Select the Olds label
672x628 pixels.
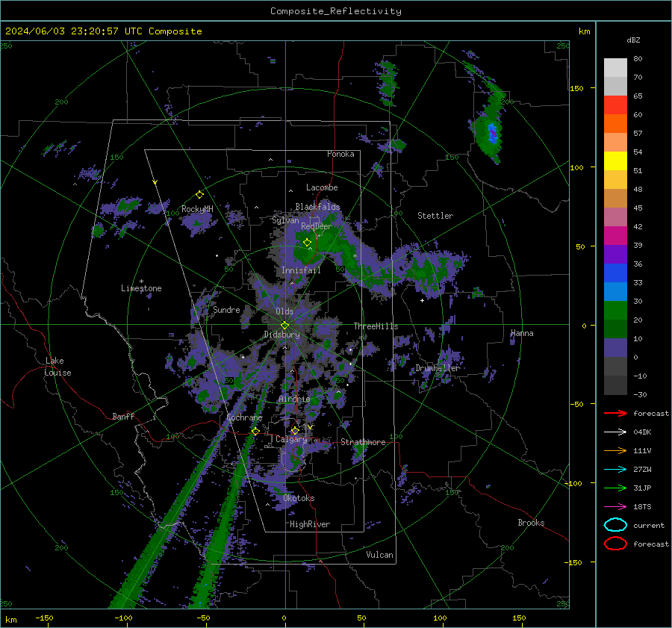tap(284, 311)
